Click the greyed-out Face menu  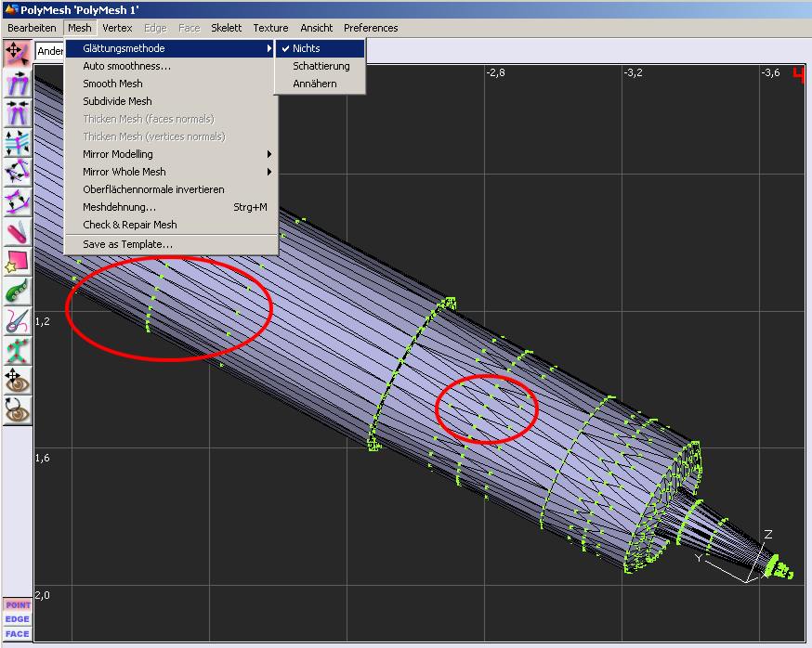[189, 28]
